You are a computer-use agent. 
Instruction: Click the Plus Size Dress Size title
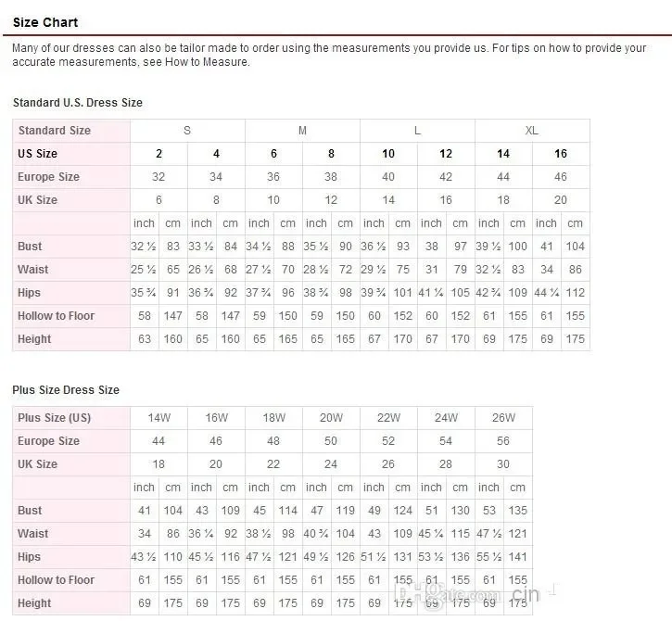tap(66, 390)
